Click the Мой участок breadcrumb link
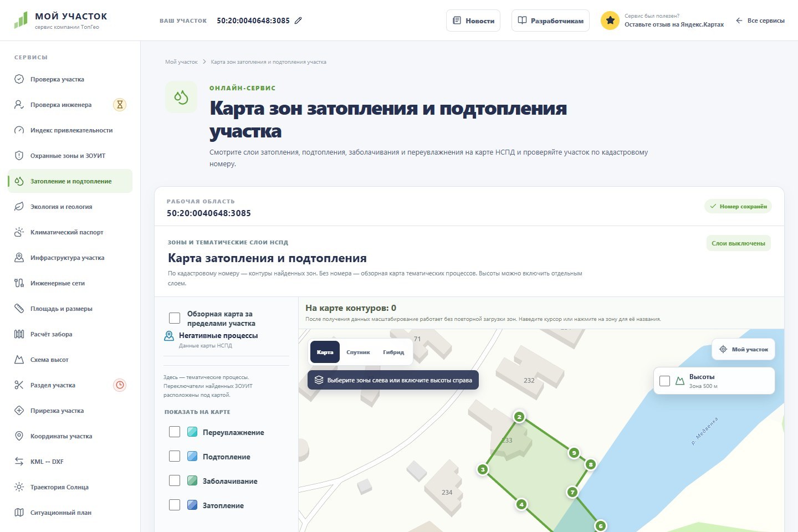 coord(181,62)
